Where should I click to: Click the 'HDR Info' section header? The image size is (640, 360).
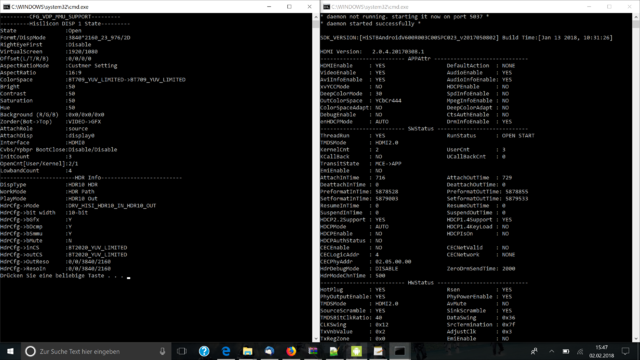coord(88,178)
